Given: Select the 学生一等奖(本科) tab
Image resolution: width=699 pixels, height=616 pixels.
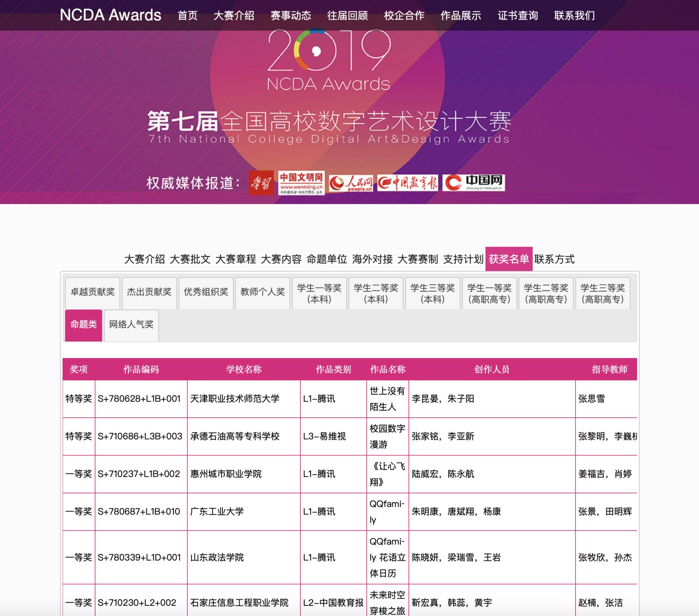Looking at the screenshot, I should [319, 293].
